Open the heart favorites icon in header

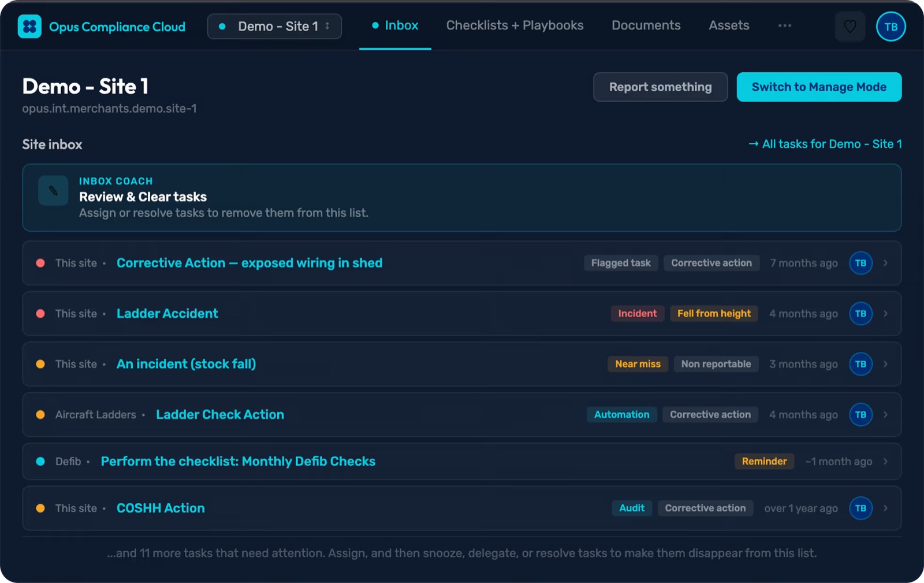click(850, 27)
